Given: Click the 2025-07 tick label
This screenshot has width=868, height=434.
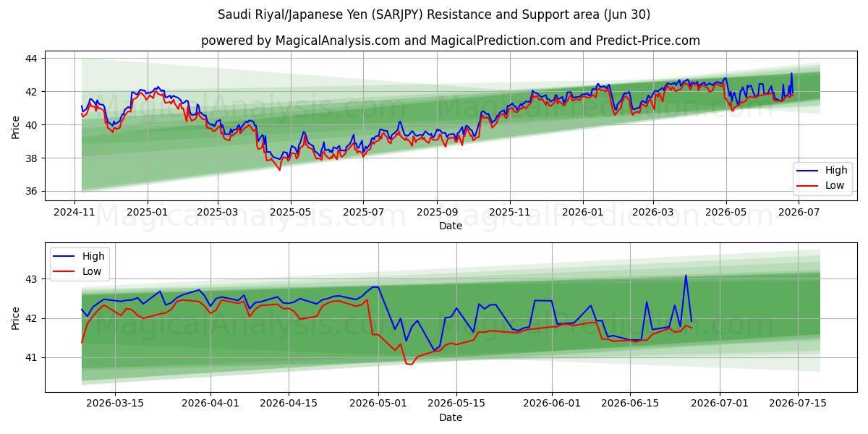Looking at the screenshot, I should (x=362, y=211).
